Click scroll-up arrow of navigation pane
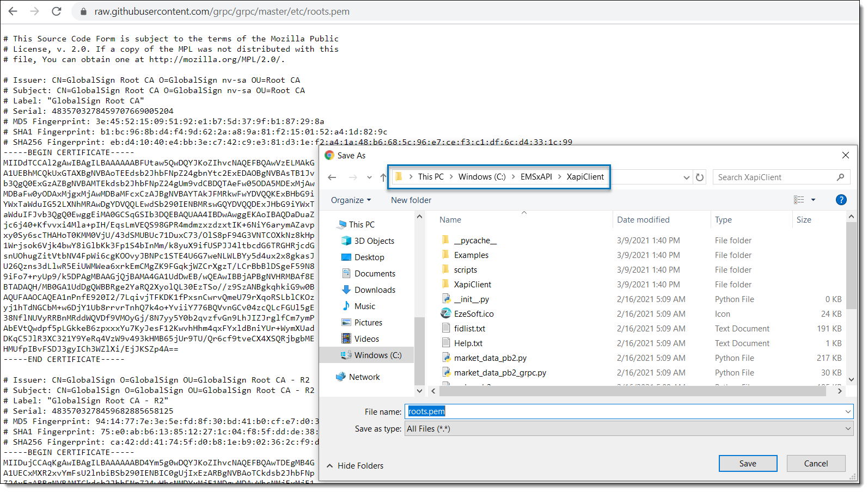 click(x=419, y=217)
